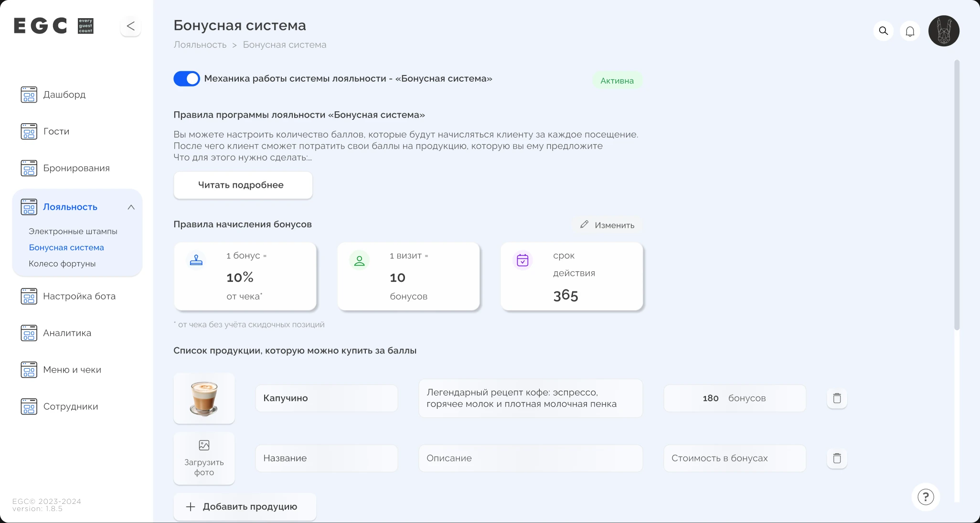This screenshot has height=523, width=980.
Task: Click the empty Название field
Action: pyautogui.click(x=327, y=459)
